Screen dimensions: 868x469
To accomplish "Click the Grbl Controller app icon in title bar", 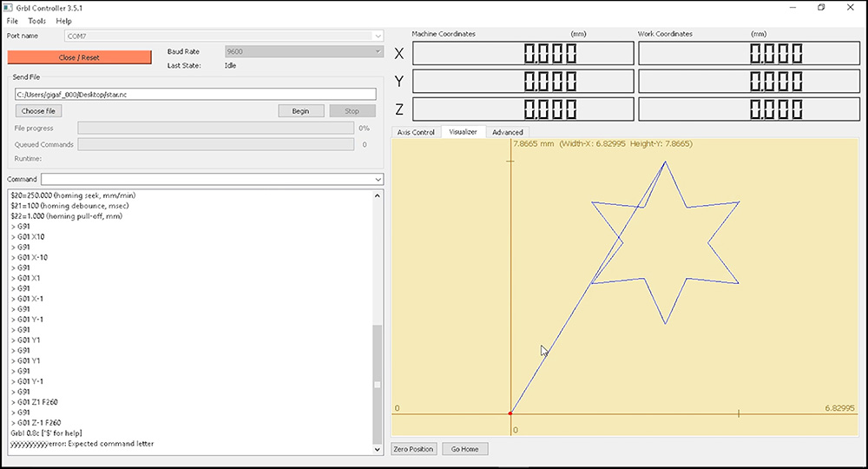I will pos(8,8).
